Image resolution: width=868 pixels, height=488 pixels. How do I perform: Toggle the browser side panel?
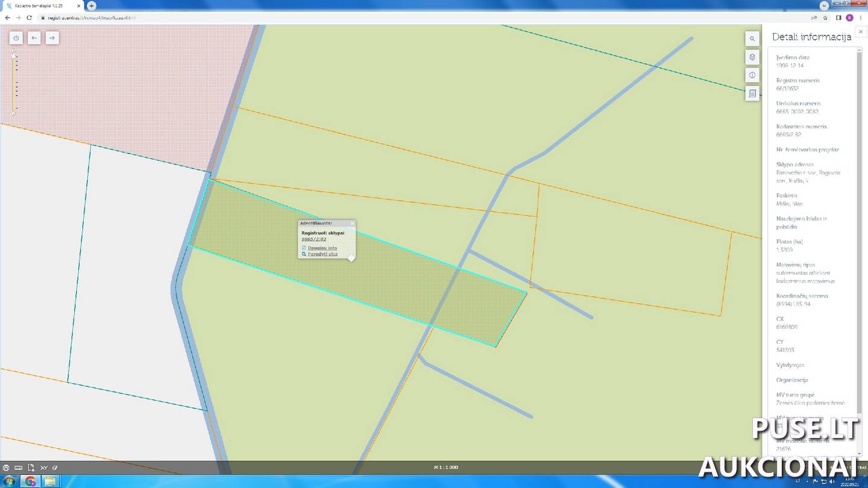(838, 17)
